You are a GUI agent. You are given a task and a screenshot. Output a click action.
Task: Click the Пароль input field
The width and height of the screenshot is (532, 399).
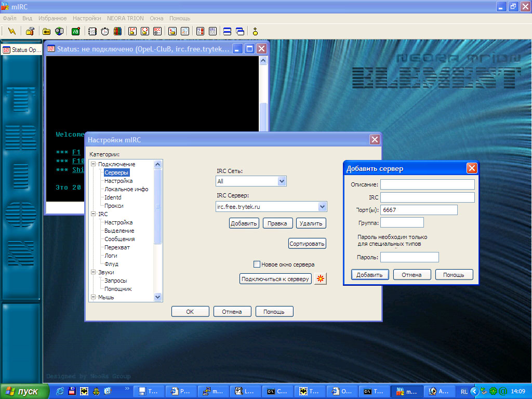tap(409, 257)
